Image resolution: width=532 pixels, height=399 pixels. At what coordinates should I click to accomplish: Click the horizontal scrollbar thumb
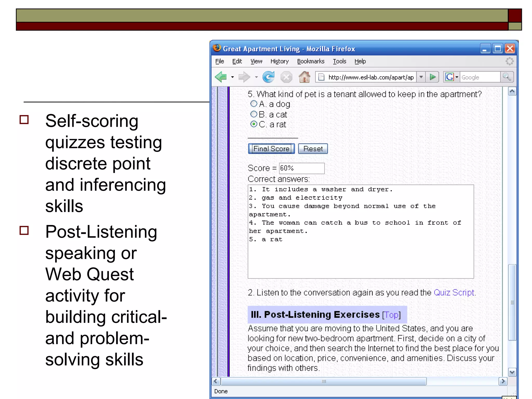point(324,381)
